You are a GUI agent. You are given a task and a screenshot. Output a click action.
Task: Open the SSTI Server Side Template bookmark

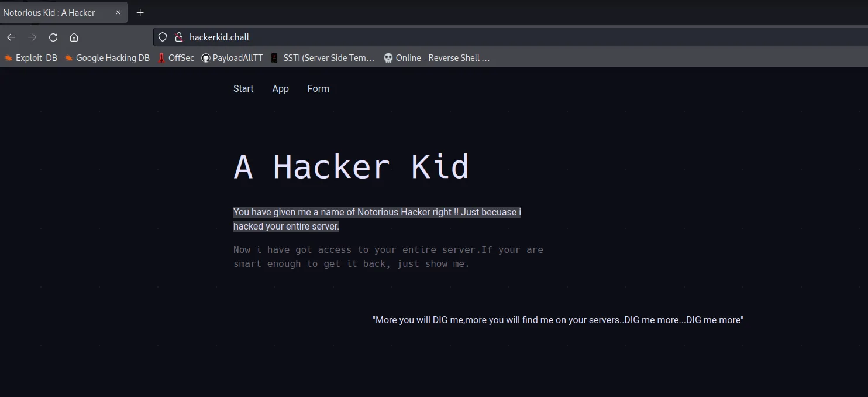[323, 58]
